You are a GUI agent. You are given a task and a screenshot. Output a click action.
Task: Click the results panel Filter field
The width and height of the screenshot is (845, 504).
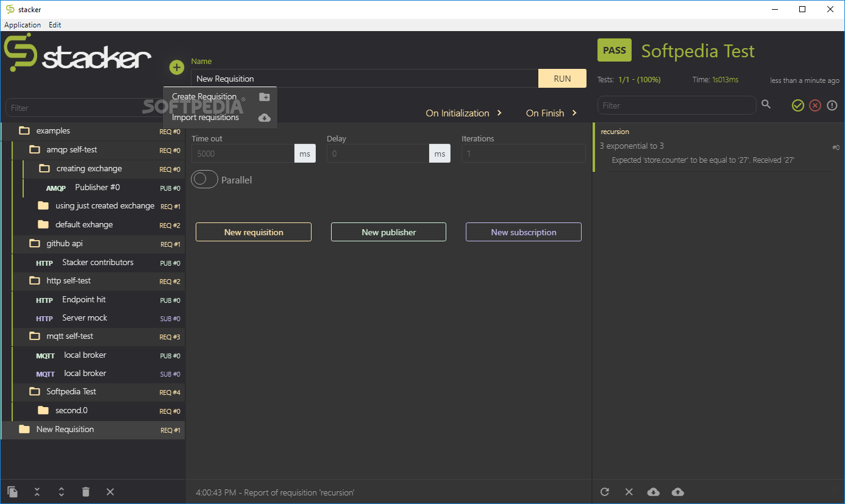point(677,105)
